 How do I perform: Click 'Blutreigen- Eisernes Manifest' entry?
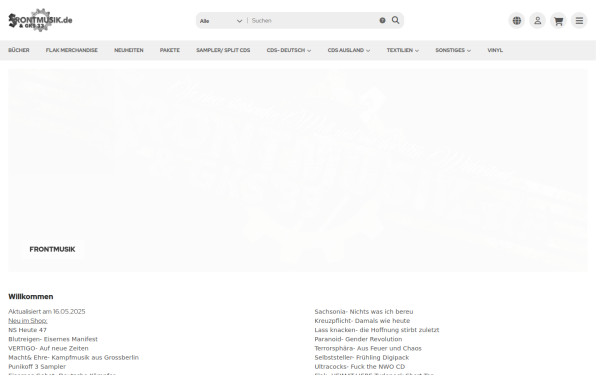click(x=53, y=339)
